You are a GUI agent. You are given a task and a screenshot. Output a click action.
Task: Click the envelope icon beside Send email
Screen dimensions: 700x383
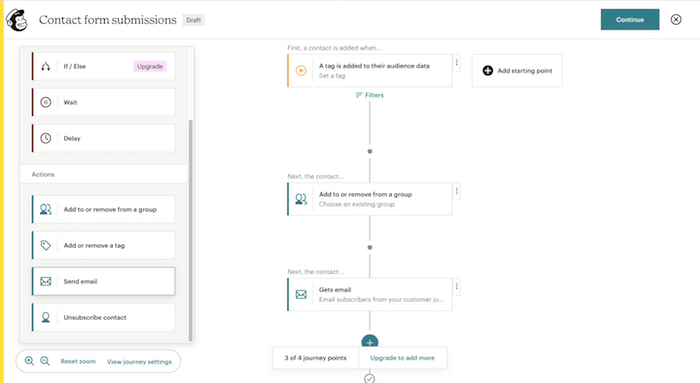click(46, 281)
